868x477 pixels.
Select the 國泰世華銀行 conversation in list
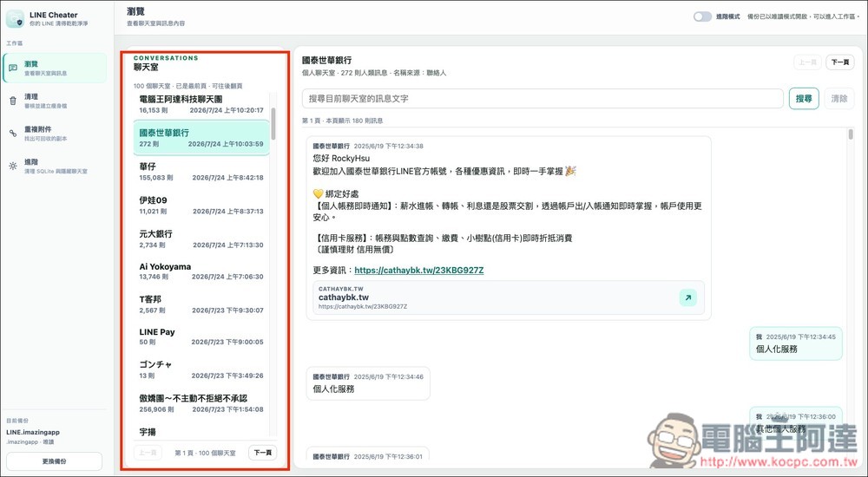pyautogui.click(x=201, y=138)
